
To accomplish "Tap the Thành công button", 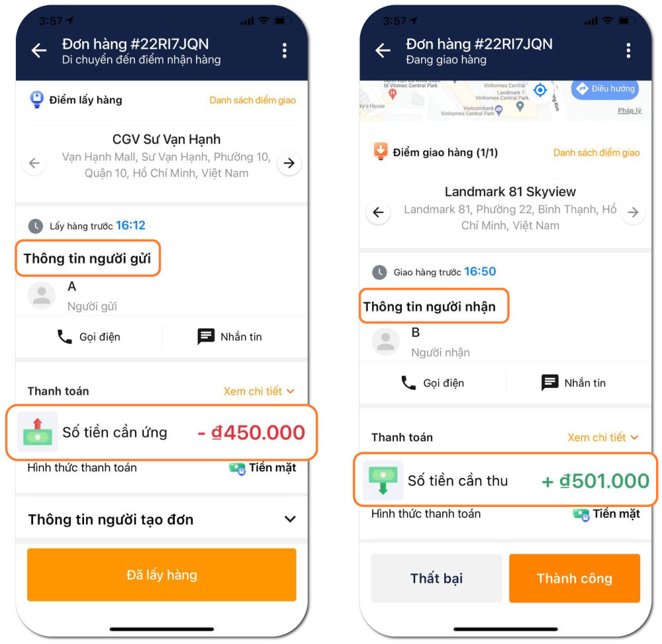I will click(574, 578).
